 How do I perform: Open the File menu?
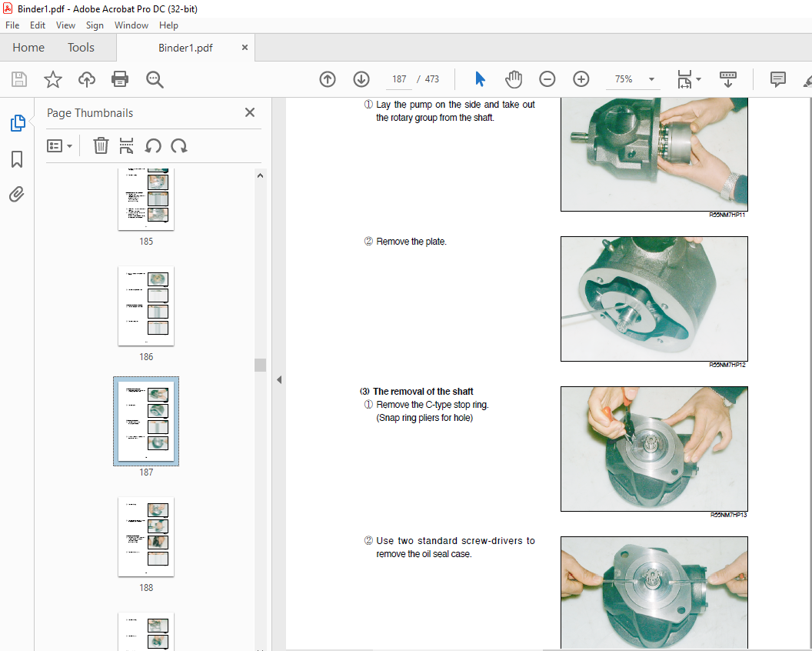[x=12, y=25]
